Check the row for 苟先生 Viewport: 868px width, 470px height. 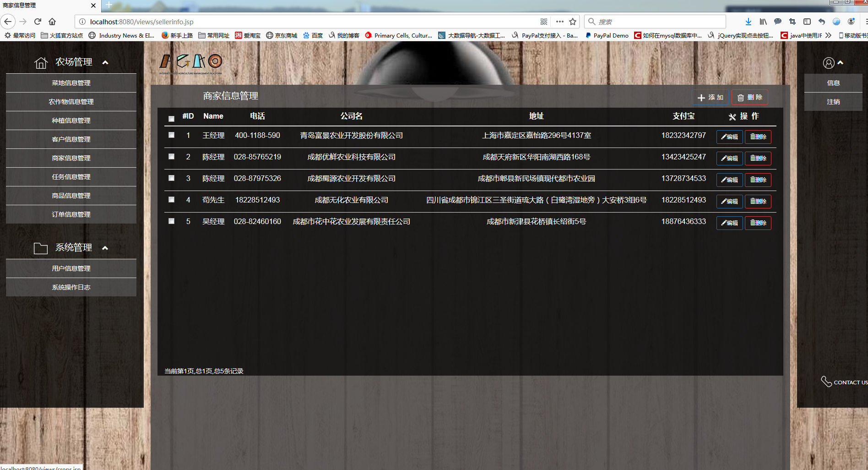(x=171, y=200)
